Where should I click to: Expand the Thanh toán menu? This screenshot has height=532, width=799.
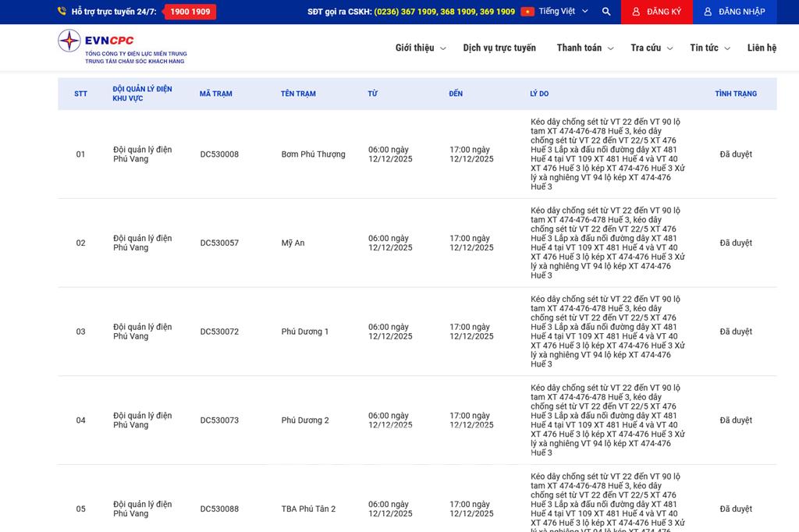(x=584, y=48)
